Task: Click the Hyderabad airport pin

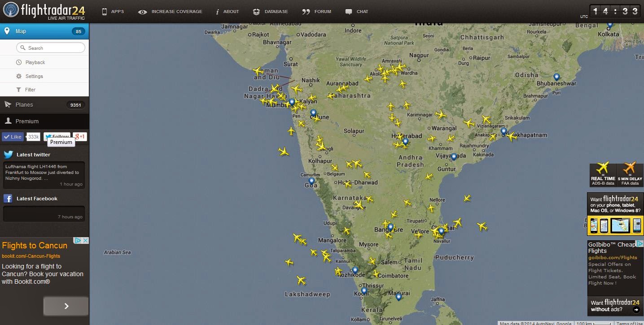Action: (405, 142)
